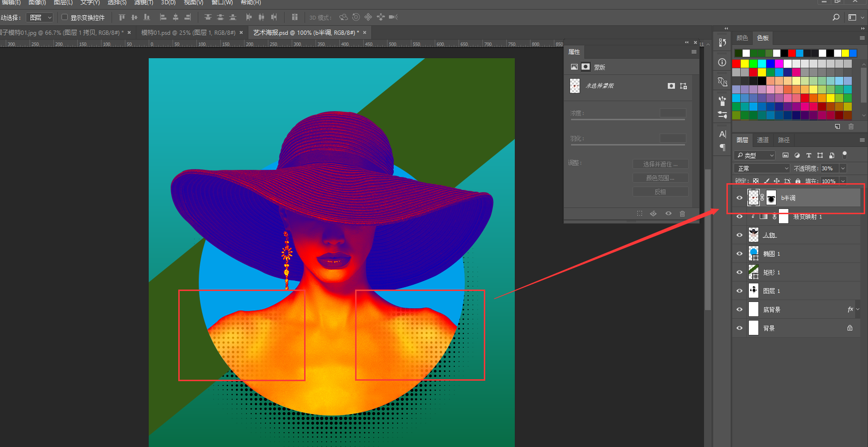This screenshot has width=868, height=447.
Task: Hide the 底背景 layer
Action: [739, 310]
